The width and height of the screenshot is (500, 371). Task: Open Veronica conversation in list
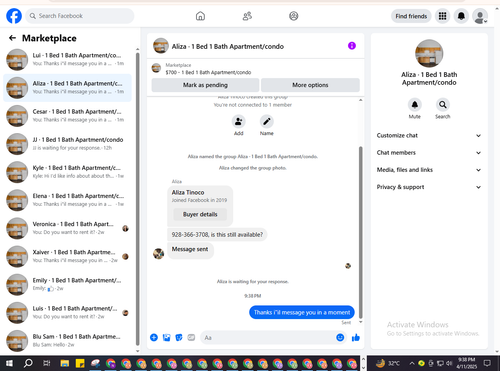pos(67,228)
